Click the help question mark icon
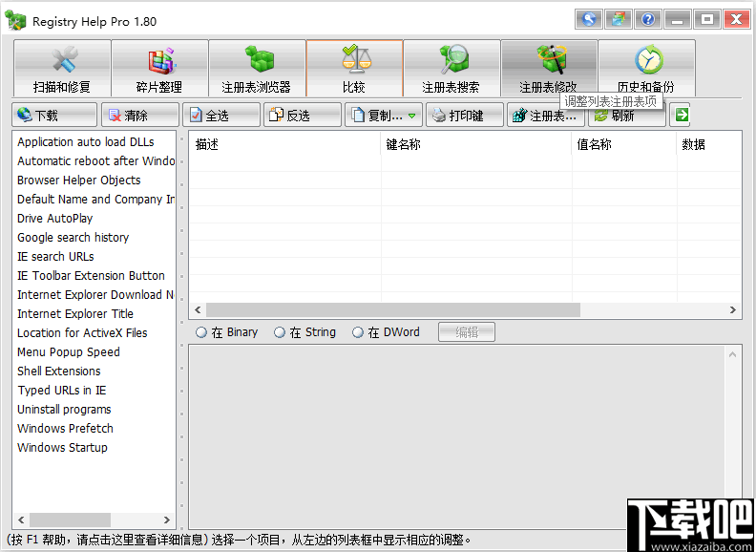 [648, 19]
